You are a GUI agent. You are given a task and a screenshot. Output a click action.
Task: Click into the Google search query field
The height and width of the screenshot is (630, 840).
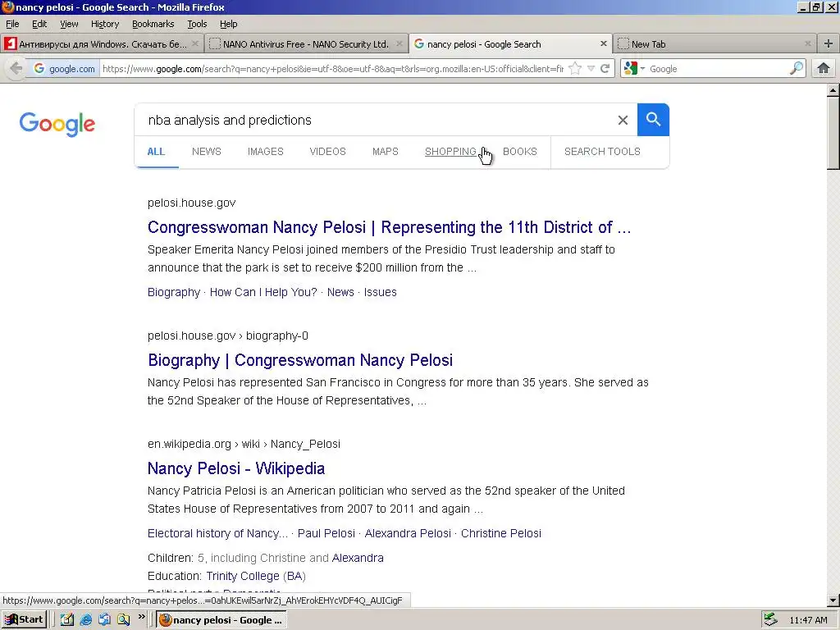click(375, 120)
